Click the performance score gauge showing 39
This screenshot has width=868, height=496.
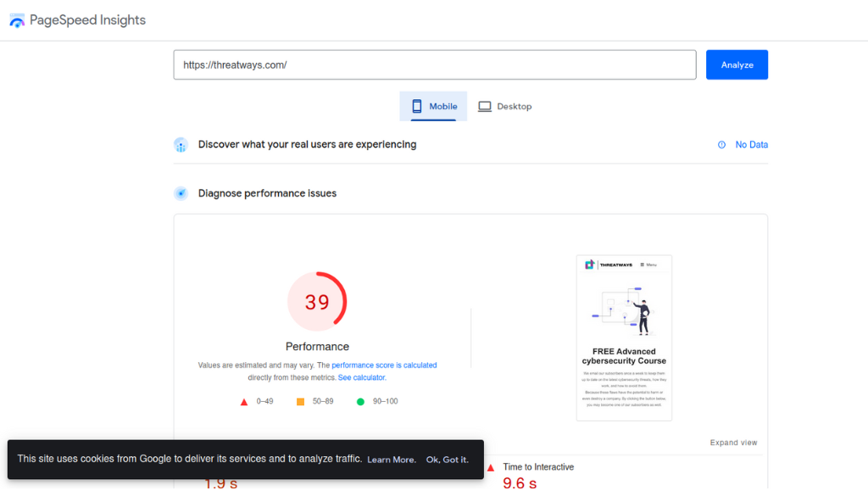(317, 302)
